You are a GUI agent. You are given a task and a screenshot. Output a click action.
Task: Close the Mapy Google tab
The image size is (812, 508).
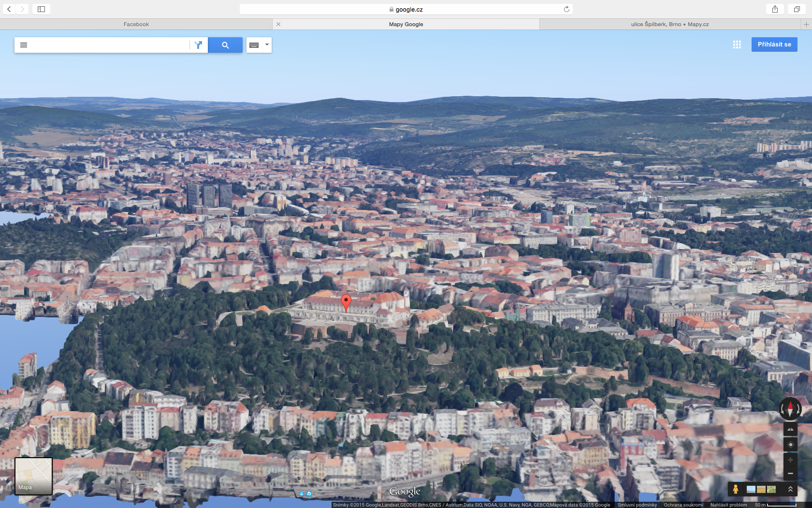coord(278,24)
